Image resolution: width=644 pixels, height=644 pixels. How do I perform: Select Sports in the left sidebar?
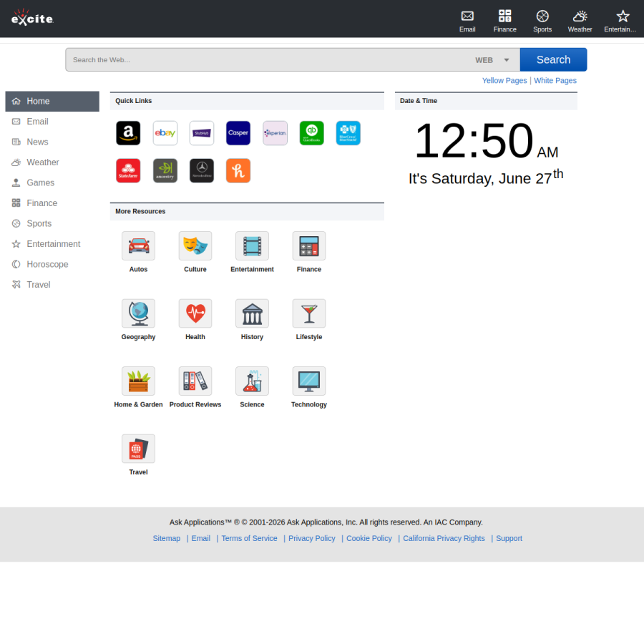click(x=52, y=223)
